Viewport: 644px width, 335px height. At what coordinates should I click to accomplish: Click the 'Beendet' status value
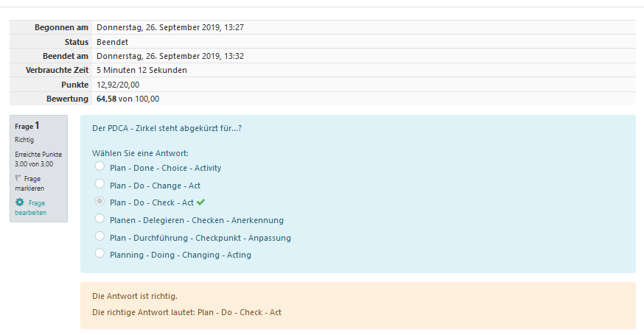[x=112, y=42]
